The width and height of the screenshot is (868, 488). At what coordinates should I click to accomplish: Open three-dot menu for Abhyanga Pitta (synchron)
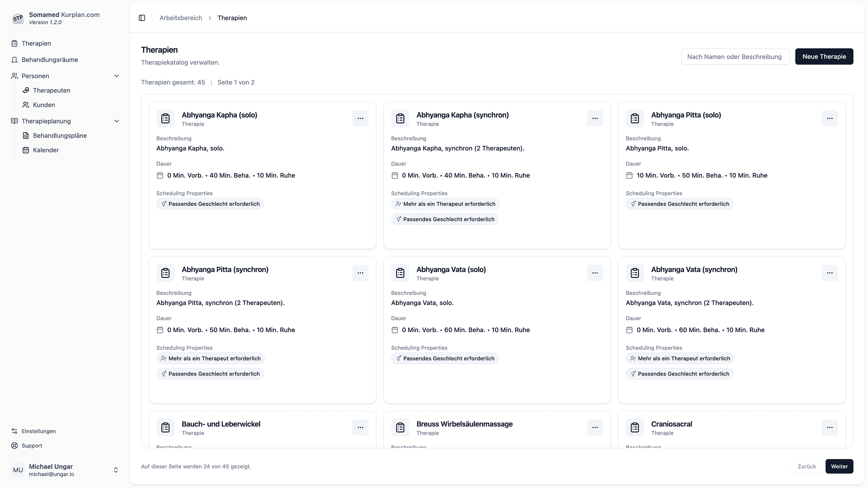tap(360, 273)
